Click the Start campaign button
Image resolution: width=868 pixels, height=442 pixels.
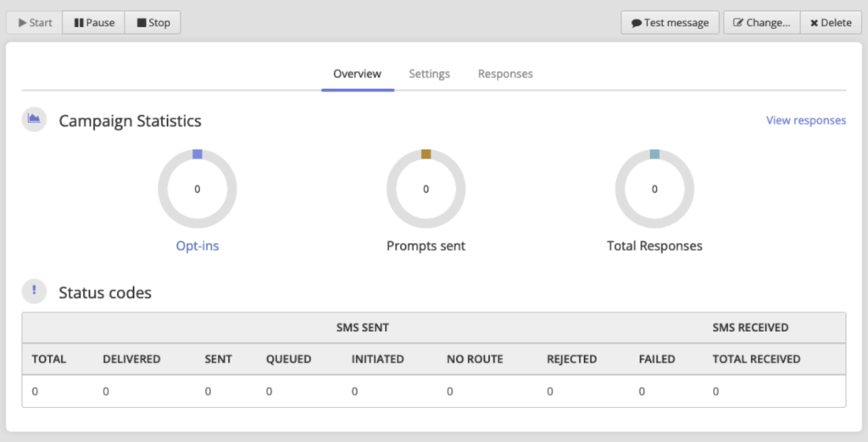click(35, 23)
